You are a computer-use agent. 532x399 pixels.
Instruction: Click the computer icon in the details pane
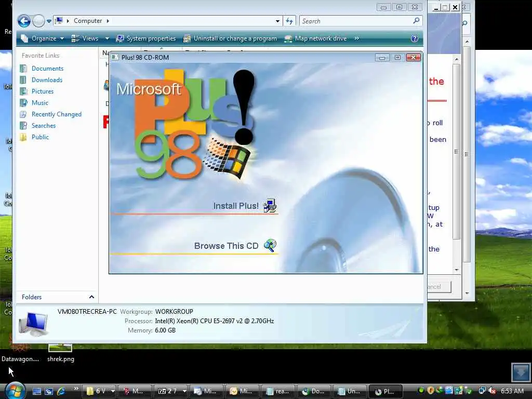(x=33, y=324)
